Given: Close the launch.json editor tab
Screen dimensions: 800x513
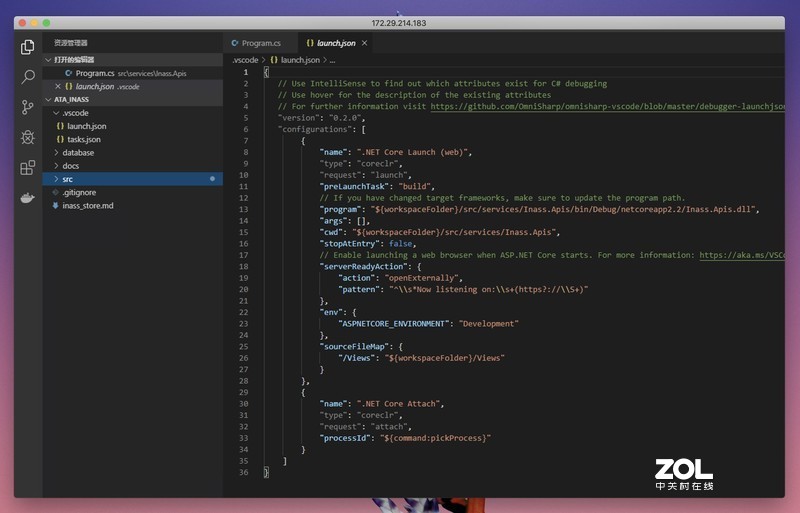Looking at the screenshot, I should click(364, 44).
